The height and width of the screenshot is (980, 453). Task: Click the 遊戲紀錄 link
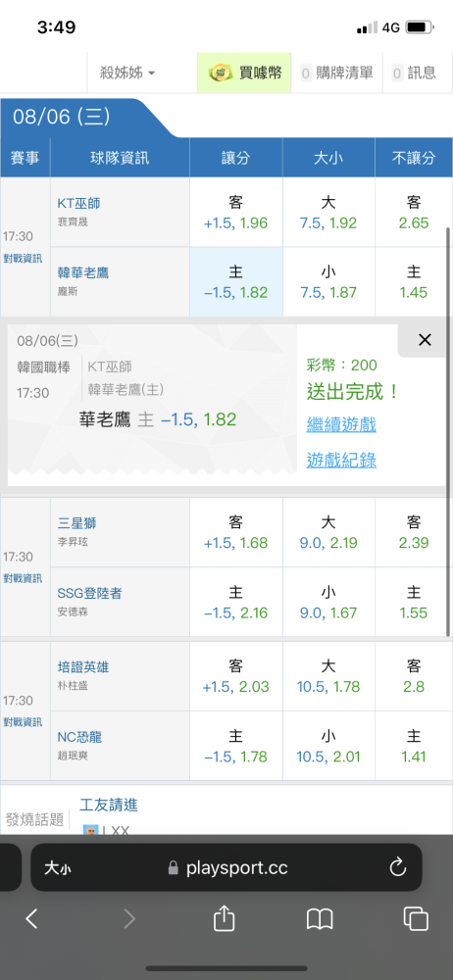coord(341,461)
